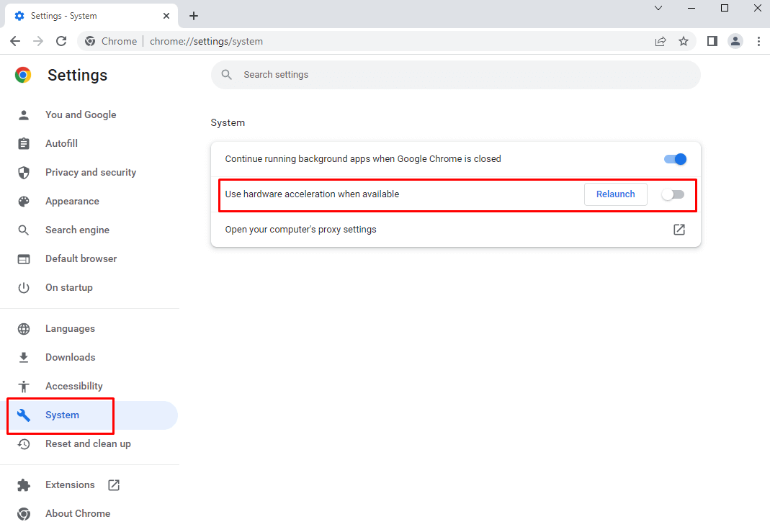Go to the Downloads section

tap(70, 357)
